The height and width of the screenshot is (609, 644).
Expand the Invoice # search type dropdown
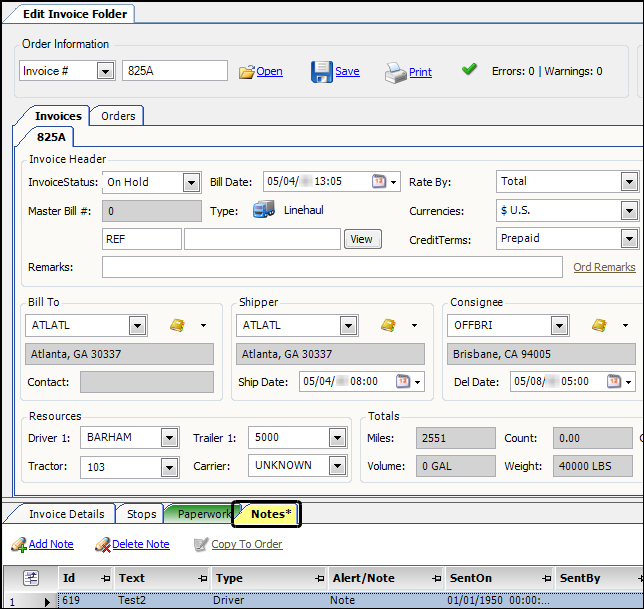coord(106,71)
